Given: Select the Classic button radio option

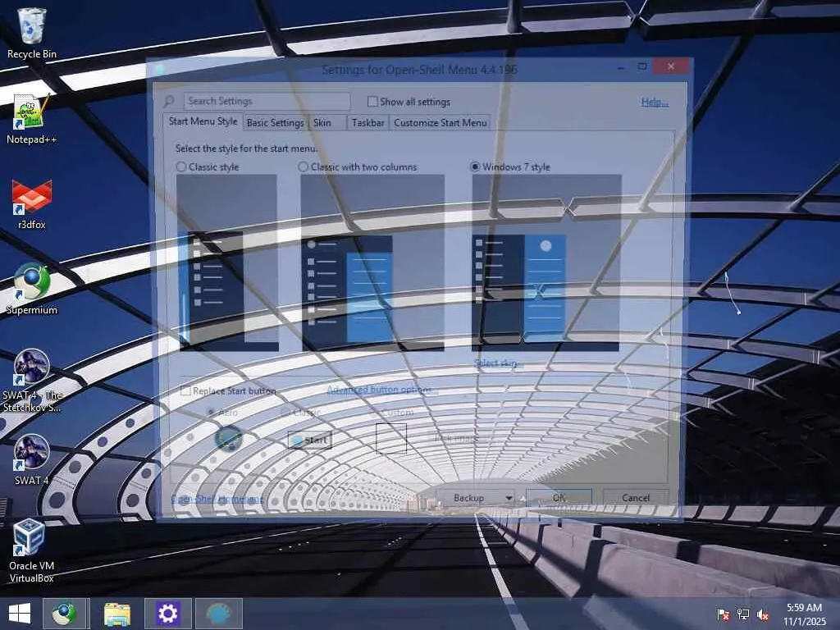Looking at the screenshot, I should pyautogui.click(x=285, y=413).
